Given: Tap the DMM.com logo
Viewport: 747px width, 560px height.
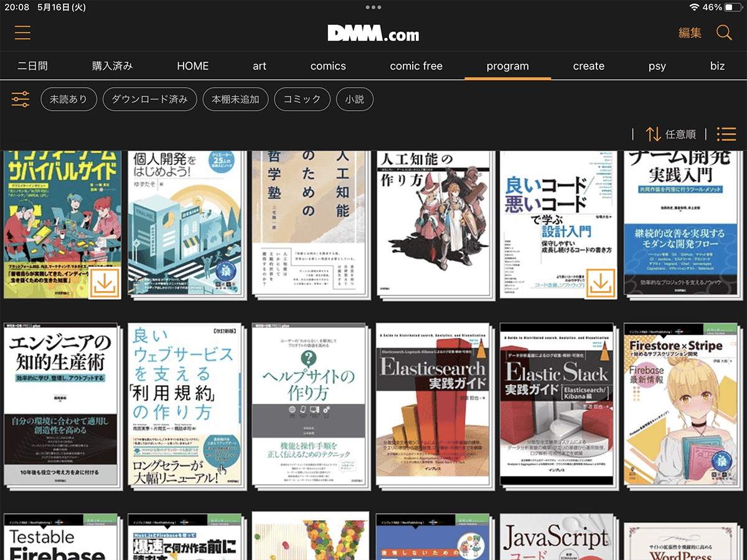Looking at the screenshot, I should pos(374,32).
